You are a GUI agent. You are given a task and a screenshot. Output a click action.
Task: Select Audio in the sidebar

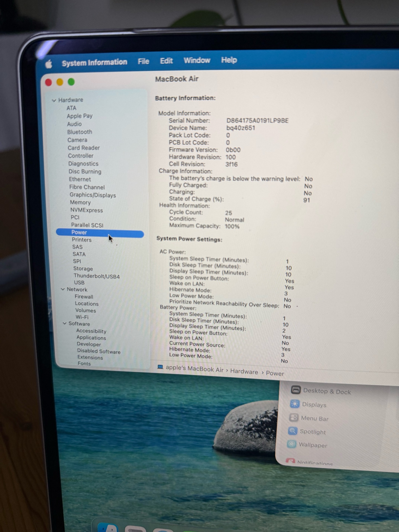point(74,124)
